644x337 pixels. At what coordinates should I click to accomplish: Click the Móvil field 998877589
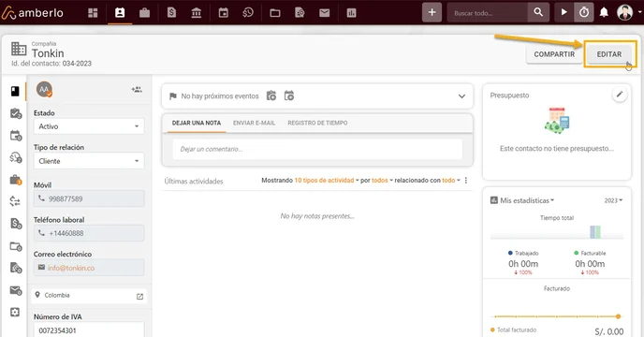89,198
